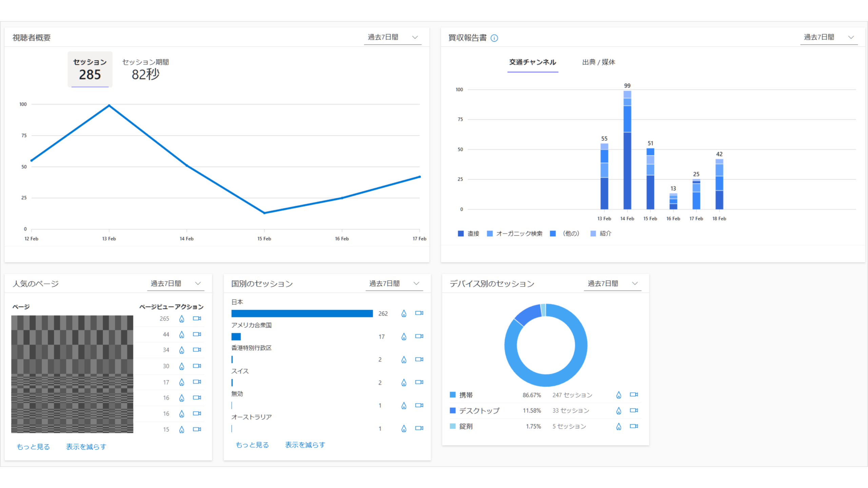Open 過去7日間 dropdown in 買収報告書 panel
The height and width of the screenshot is (488, 868).
[829, 37]
